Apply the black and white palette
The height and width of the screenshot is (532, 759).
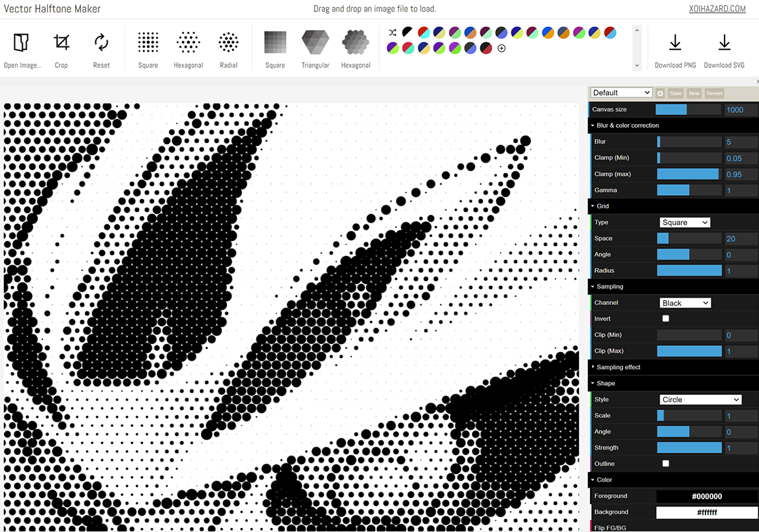click(408, 33)
